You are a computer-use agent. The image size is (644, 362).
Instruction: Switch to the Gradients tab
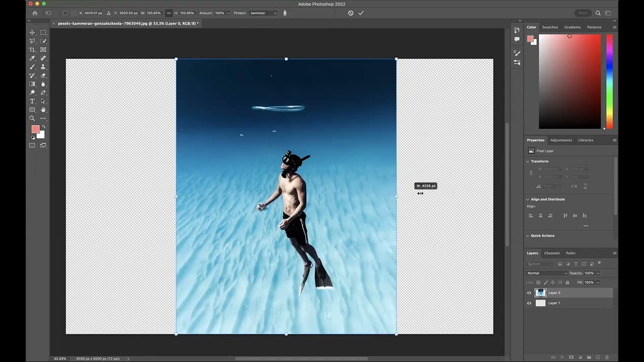(573, 27)
